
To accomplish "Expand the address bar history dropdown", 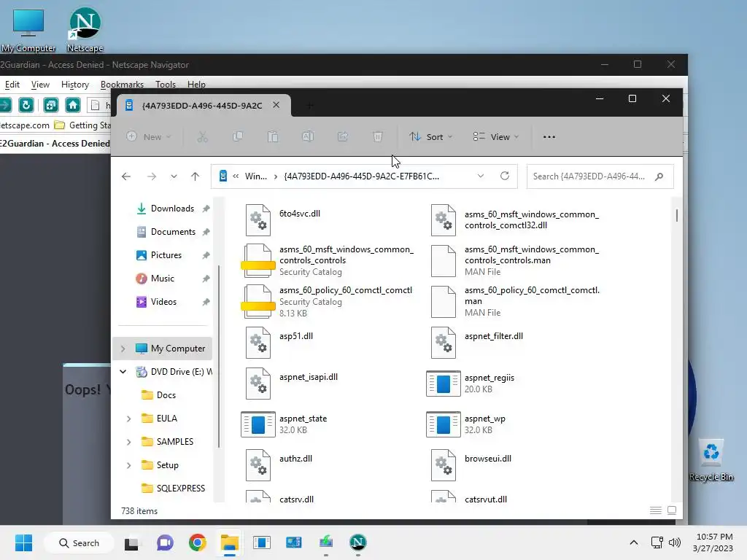I will 481,176.
